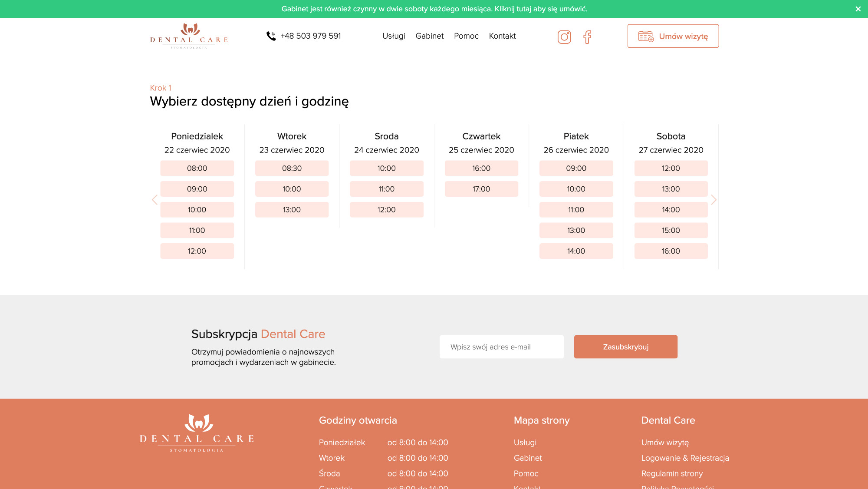The width and height of the screenshot is (868, 489).
Task: Click the right carousel arrow for more days
Action: pos(714,199)
